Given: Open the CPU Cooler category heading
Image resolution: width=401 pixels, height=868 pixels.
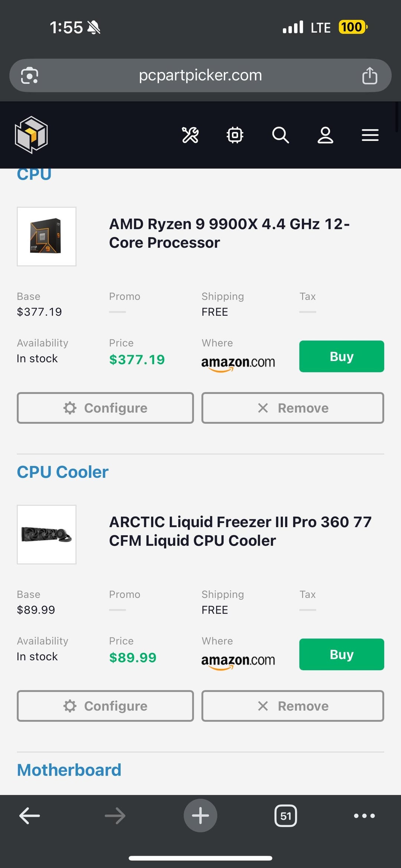Looking at the screenshot, I should (x=63, y=472).
